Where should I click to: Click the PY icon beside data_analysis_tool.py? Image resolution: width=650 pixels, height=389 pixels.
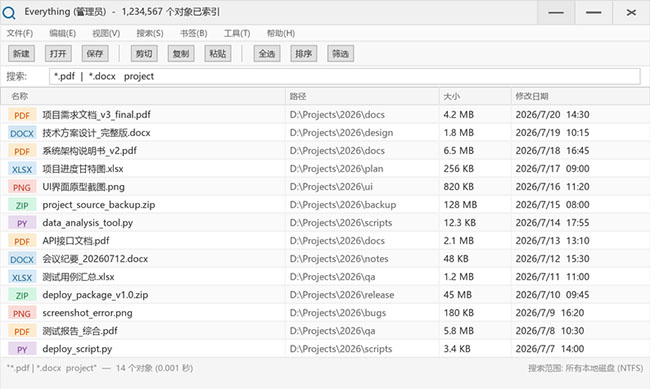pyautogui.click(x=22, y=223)
